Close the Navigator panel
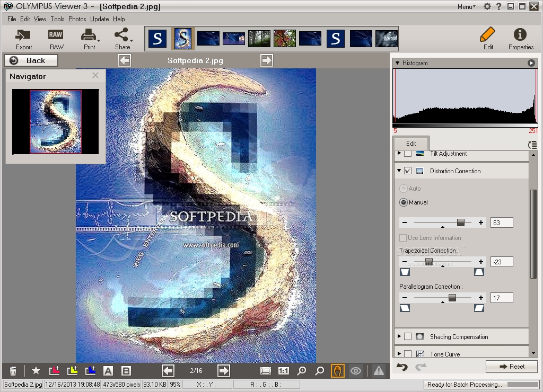 (95, 75)
